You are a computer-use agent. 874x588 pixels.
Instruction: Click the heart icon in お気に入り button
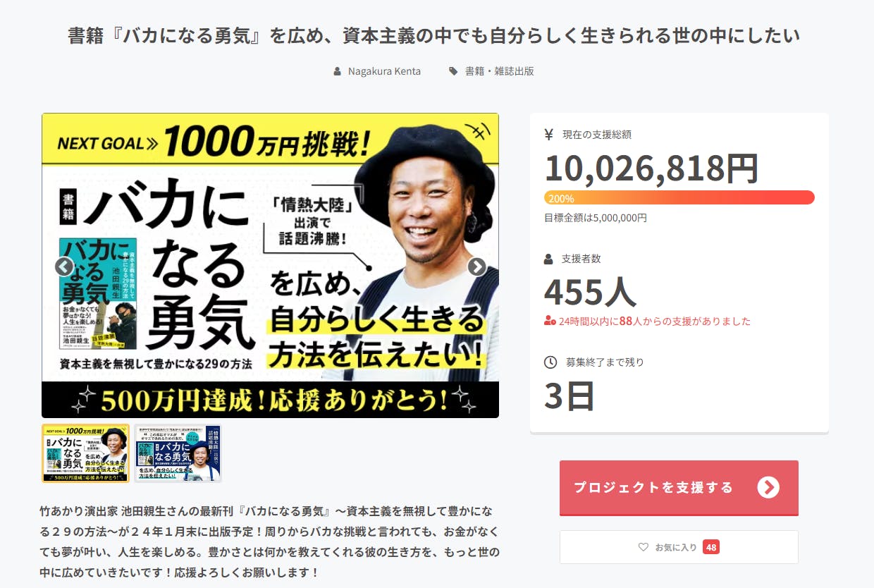[x=643, y=547]
